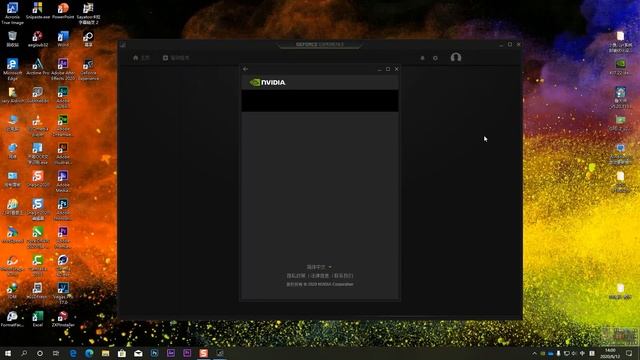Open Mail from the taskbar
The height and width of the screenshot is (360, 640).
(x=138, y=353)
